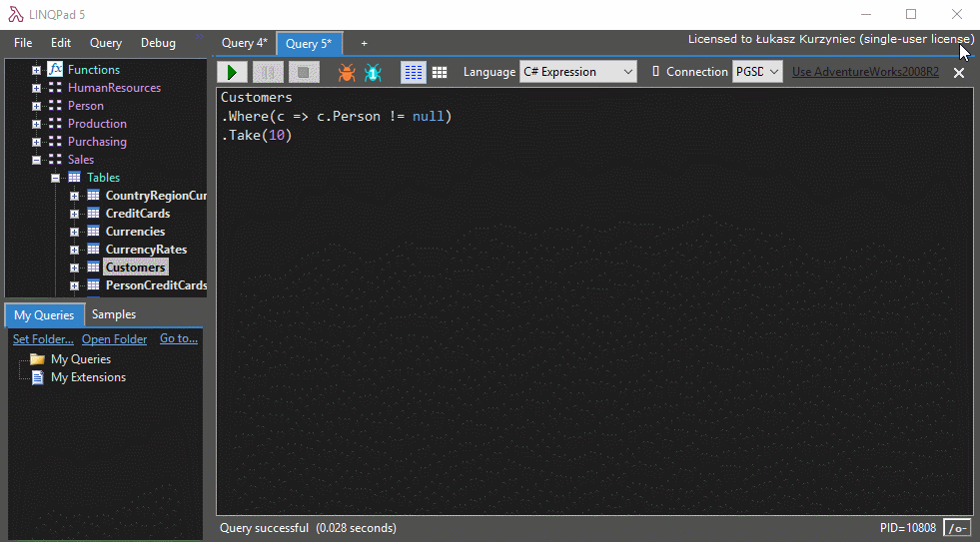980x542 pixels.
Task: Select My Extensions item
Action: (x=88, y=377)
